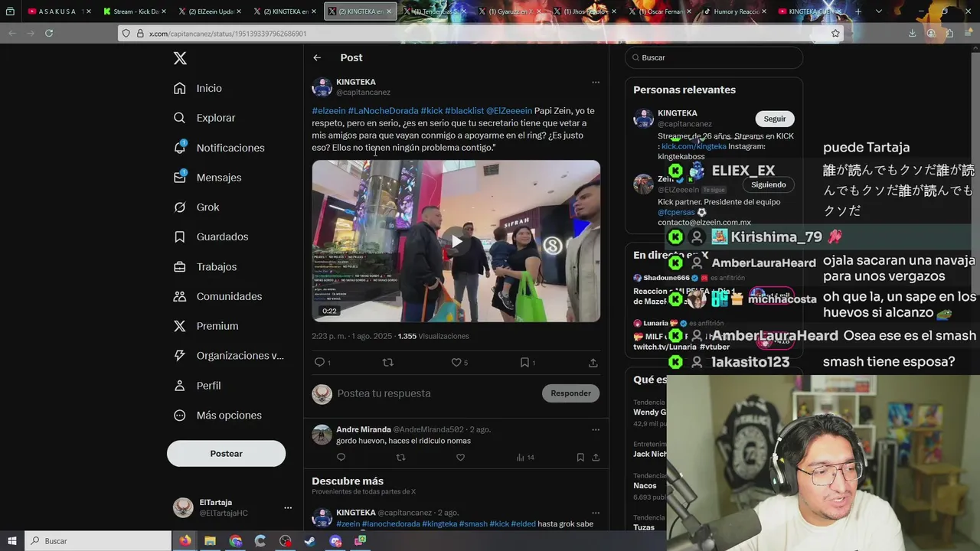Switch to the ASAKUSA browser tab

tap(57, 11)
